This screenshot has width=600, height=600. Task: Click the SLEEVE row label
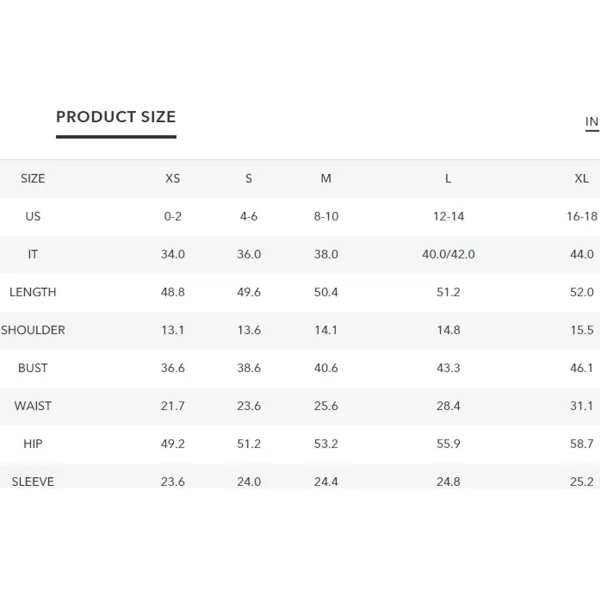tap(33, 481)
